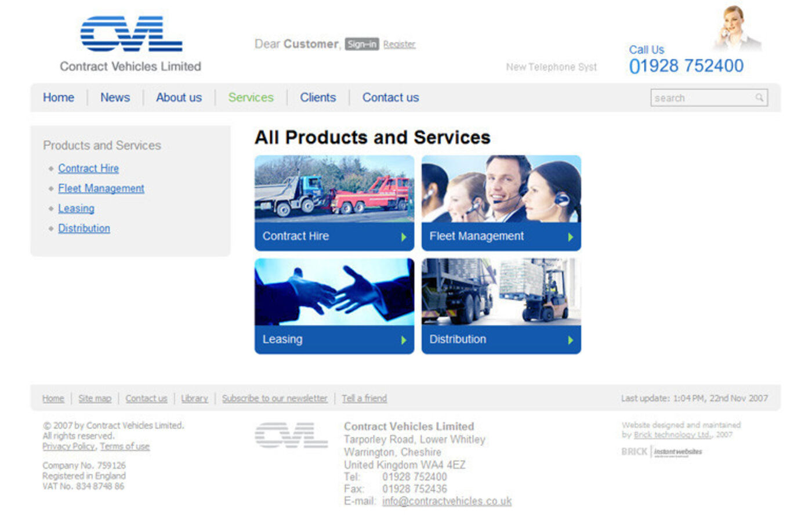Click the Register link
This screenshot has height=528, width=812.
tap(399, 44)
